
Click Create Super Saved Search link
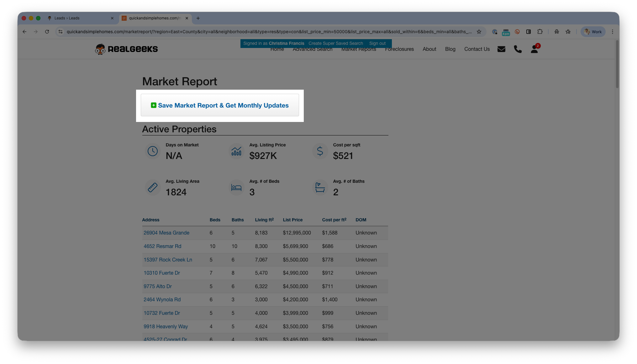[335, 43]
